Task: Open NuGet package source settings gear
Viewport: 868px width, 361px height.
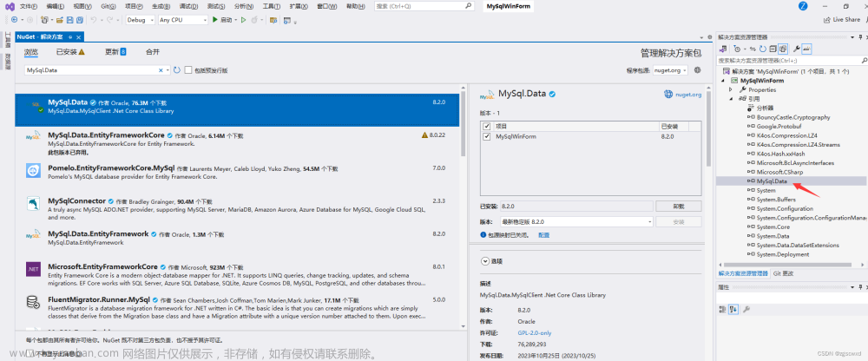Action: tap(698, 70)
